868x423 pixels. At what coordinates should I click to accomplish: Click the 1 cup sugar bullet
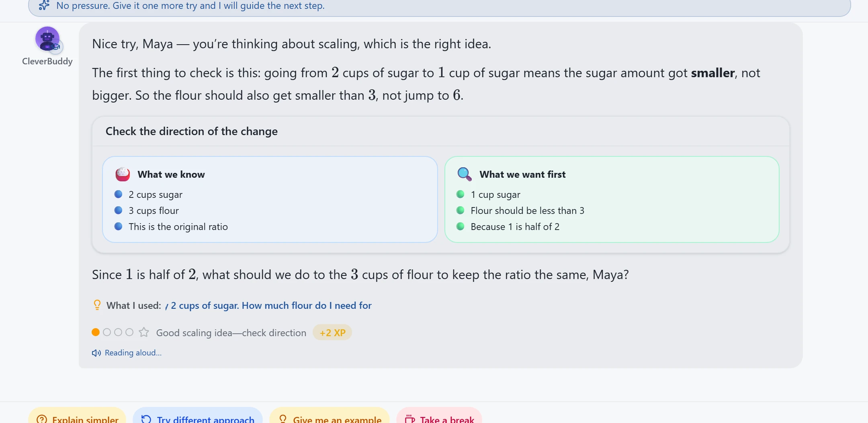tap(495, 195)
